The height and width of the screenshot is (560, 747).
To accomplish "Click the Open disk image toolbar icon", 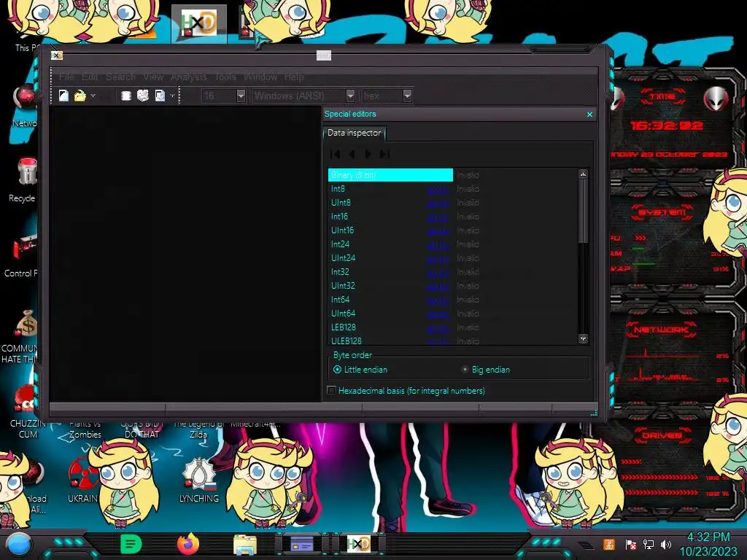I will point(160,96).
